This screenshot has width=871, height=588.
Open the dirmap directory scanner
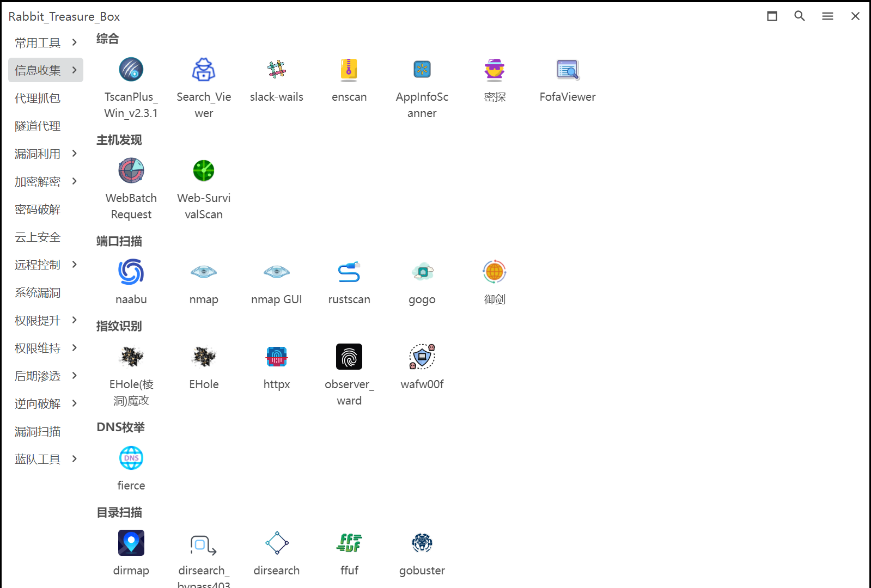[131, 543]
